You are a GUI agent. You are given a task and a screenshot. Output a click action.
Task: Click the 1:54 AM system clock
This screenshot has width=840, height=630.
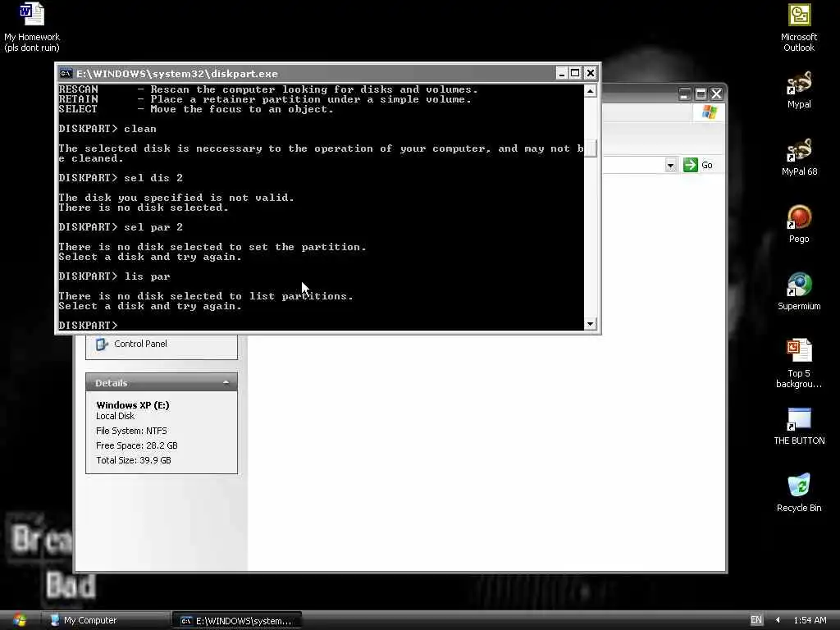click(810, 620)
